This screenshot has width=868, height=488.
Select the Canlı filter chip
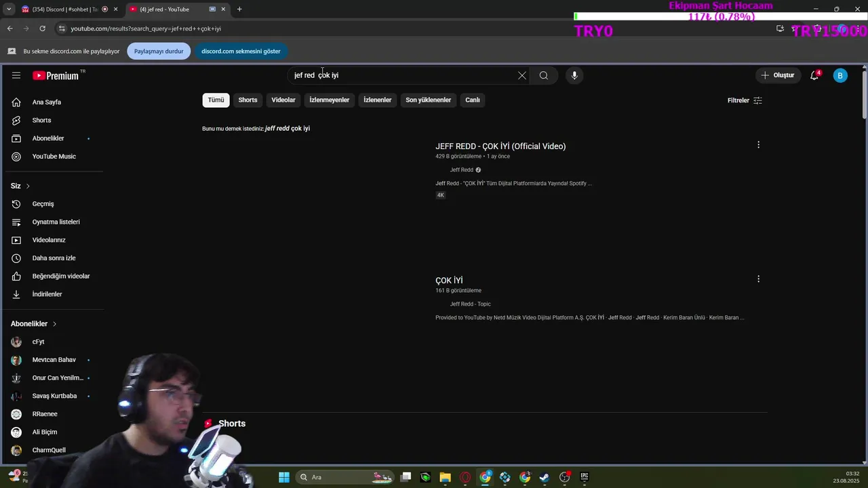coord(473,100)
